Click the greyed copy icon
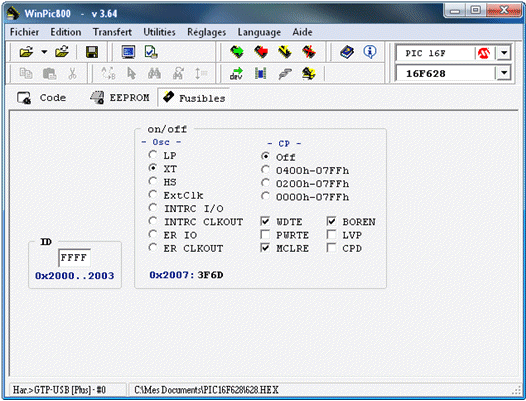Screen dimensions: 526x401 26,73
